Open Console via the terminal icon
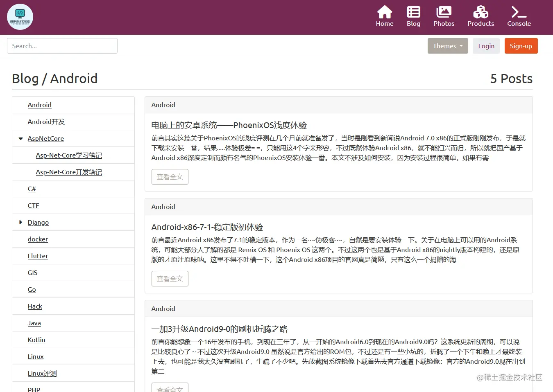This screenshot has height=392, width=553. pyautogui.click(x=519, y=12)
